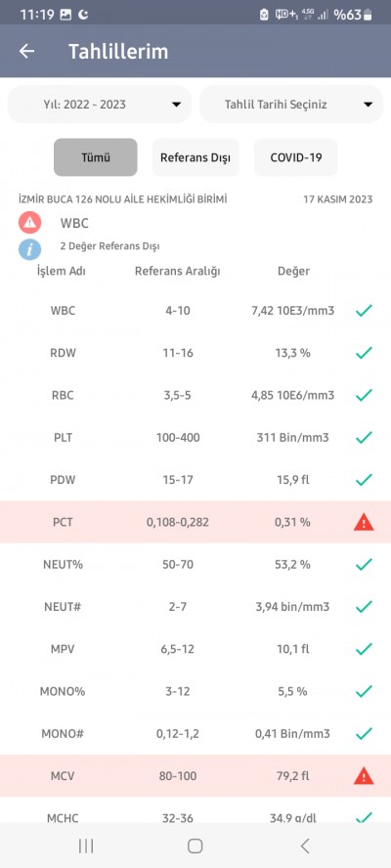Tap the red warning icon next to WBC heading
This screenshot has height=868, width=391.
[29, 223]
